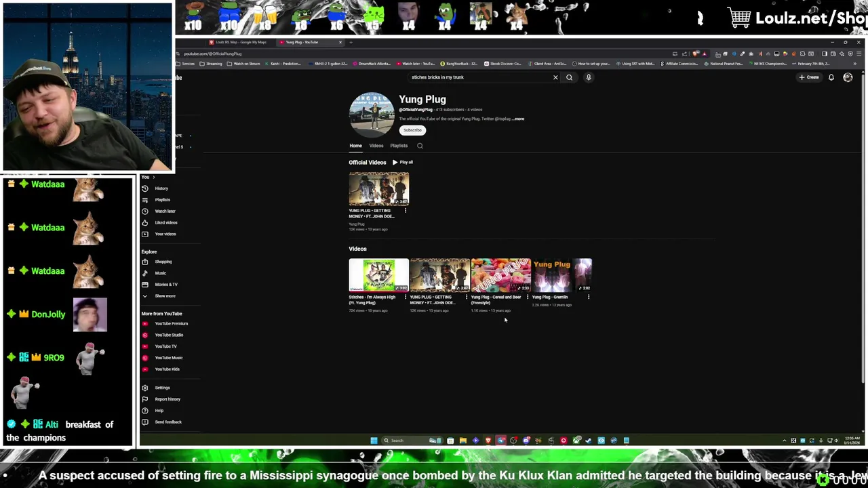Open YouTube Kids link
The height and width of the screenshot is (488, 868).
coord(167,369)
